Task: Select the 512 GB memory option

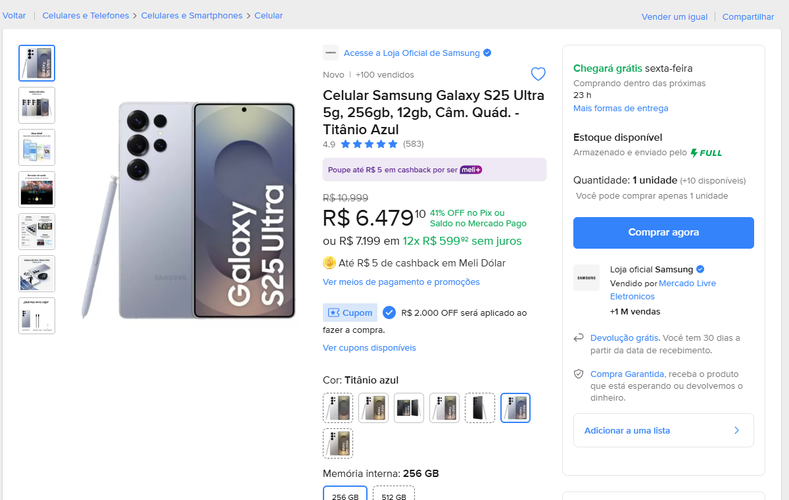Action: click(x=393, y=494)
